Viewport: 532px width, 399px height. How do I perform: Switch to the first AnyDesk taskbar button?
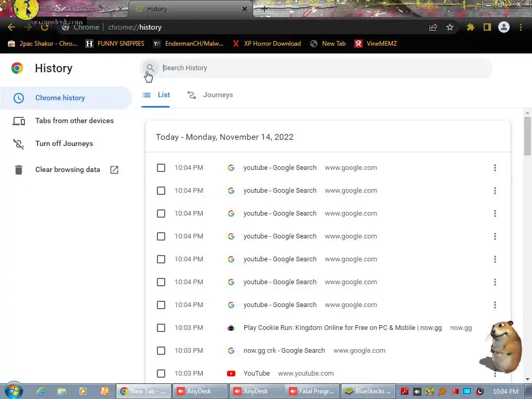coord(200,391)
